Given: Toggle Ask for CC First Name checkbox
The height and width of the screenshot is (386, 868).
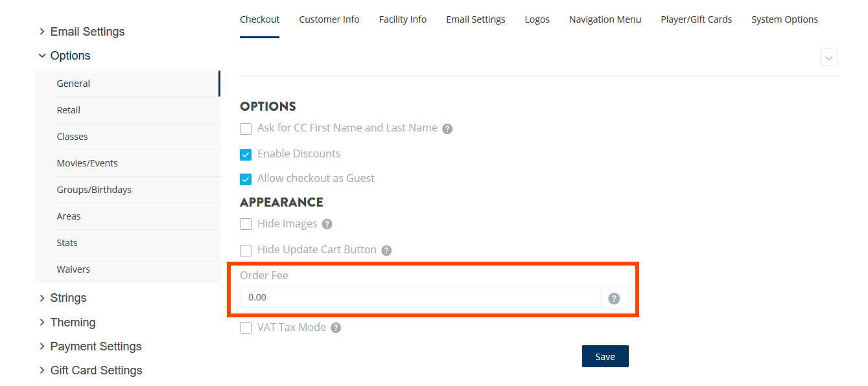Looking at the screenshot, I should pos(246,129).
